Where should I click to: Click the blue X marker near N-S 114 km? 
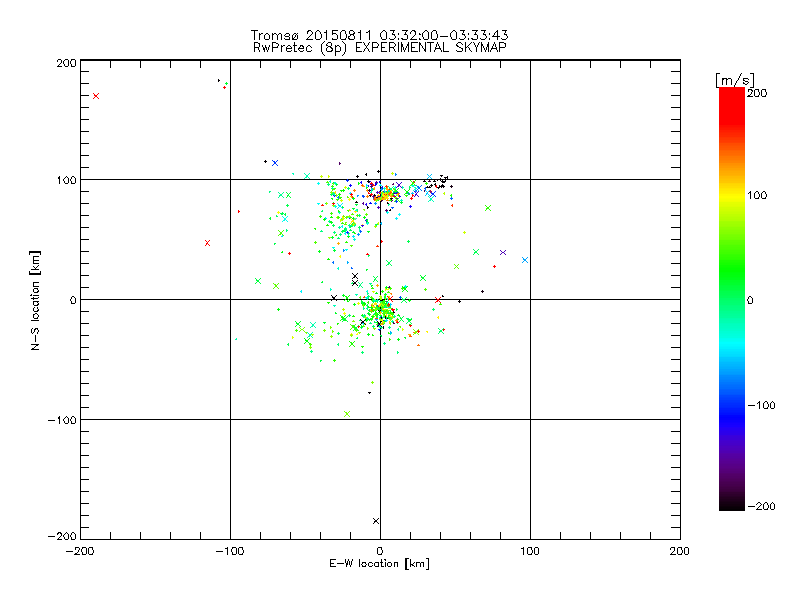click(275, 163)
